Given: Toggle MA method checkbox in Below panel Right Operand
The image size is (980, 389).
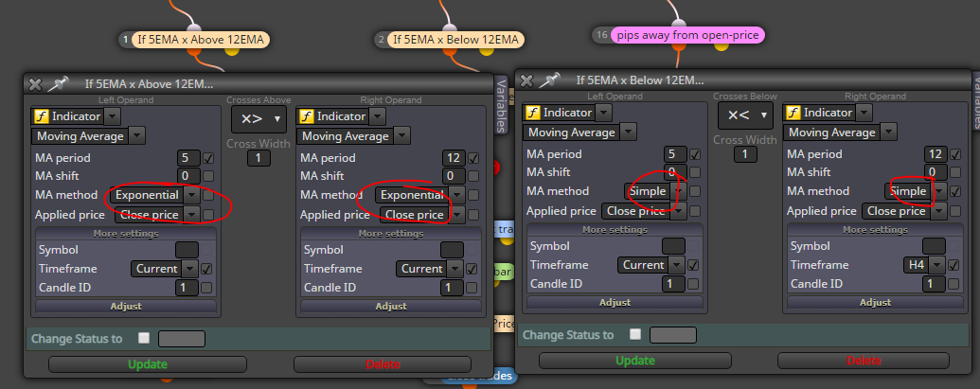Looking at the screenshot, I should point(955,191).
